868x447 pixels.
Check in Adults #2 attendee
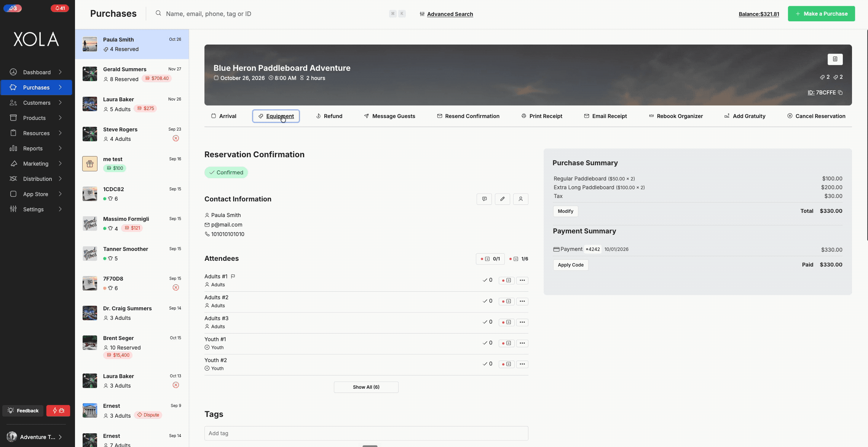[487, 301]
